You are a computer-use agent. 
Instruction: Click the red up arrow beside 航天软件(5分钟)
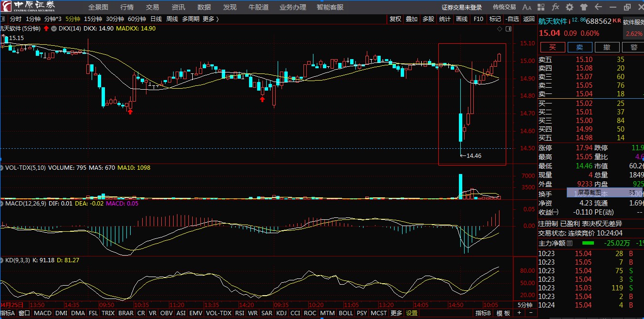[46, 29]
